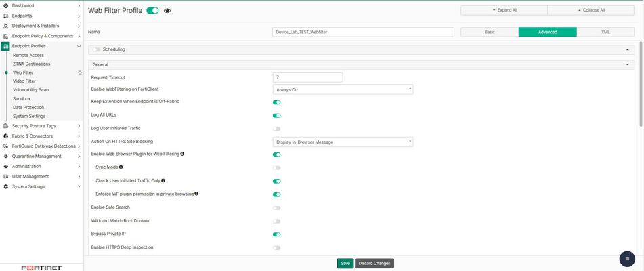Click info icon for Check User Initiated Traffic Only
This screenshot has height=271, width=644.
pyautogui.click(x=163, y=180)
